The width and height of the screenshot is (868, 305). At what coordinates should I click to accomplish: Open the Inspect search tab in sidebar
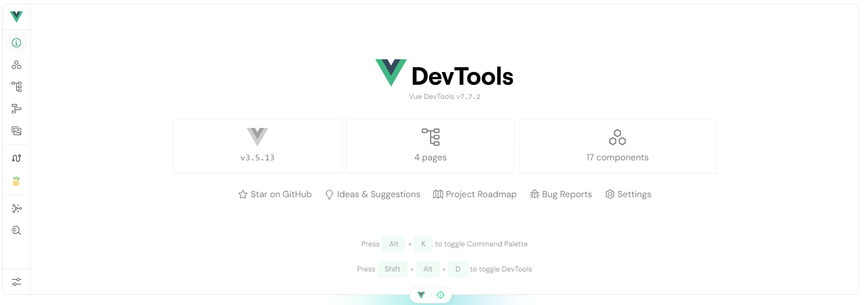(x=17, y=230)
